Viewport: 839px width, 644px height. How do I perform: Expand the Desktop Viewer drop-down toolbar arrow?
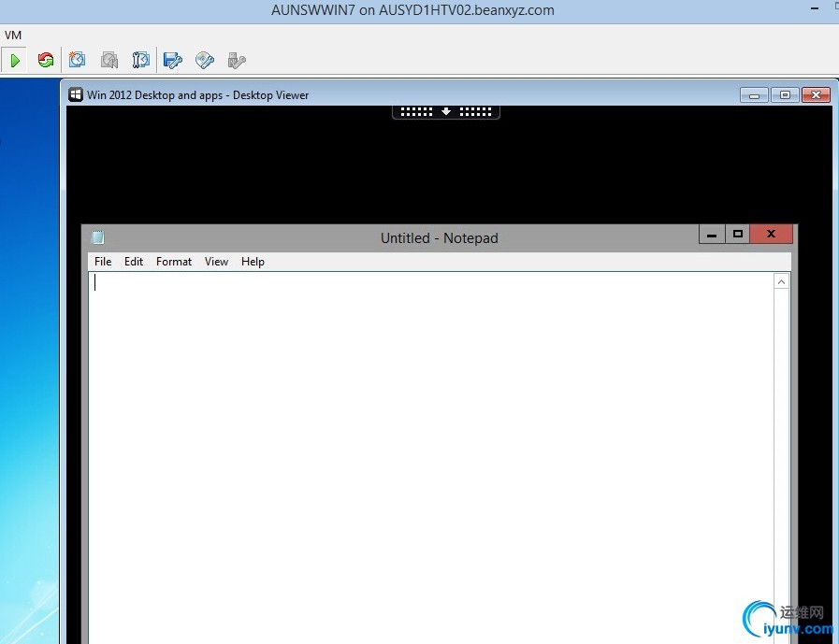(446, 111)
